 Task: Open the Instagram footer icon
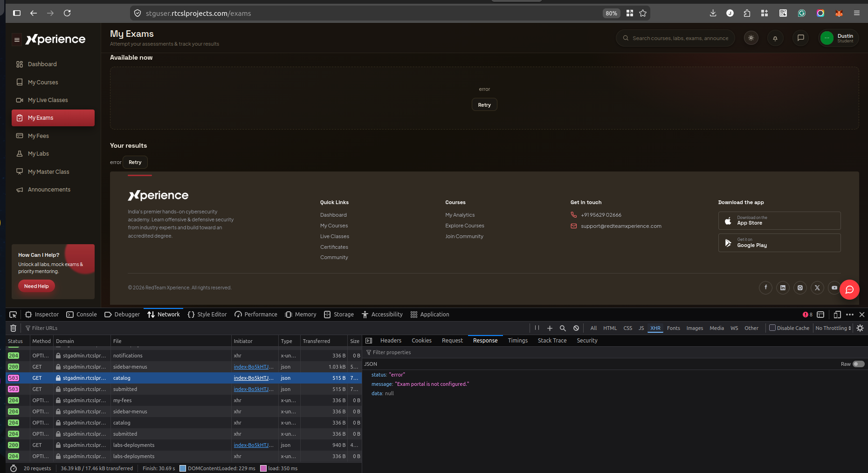(x=800, y=288)
